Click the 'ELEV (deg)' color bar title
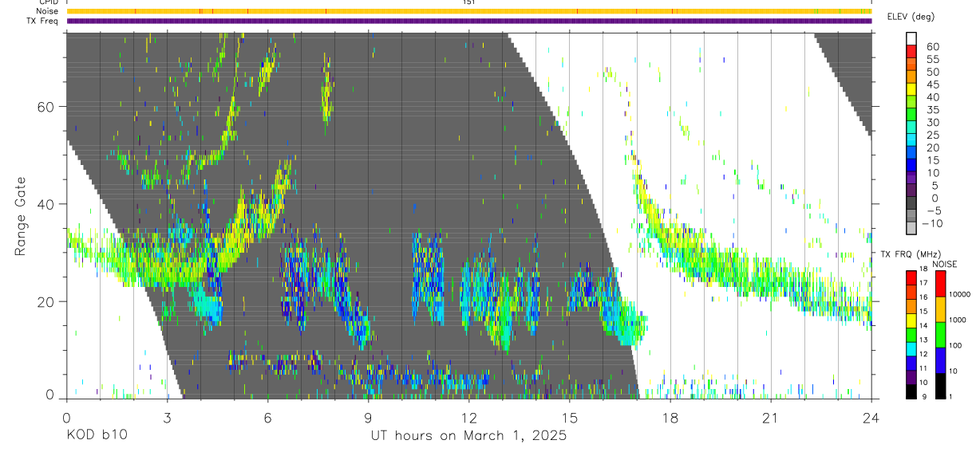The image size is (980, 452). 911,17
